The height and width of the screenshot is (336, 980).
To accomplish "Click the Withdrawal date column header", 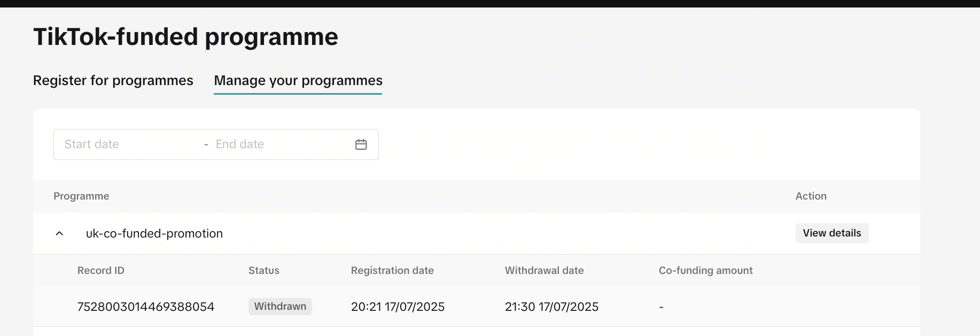I will coord(544,271).
